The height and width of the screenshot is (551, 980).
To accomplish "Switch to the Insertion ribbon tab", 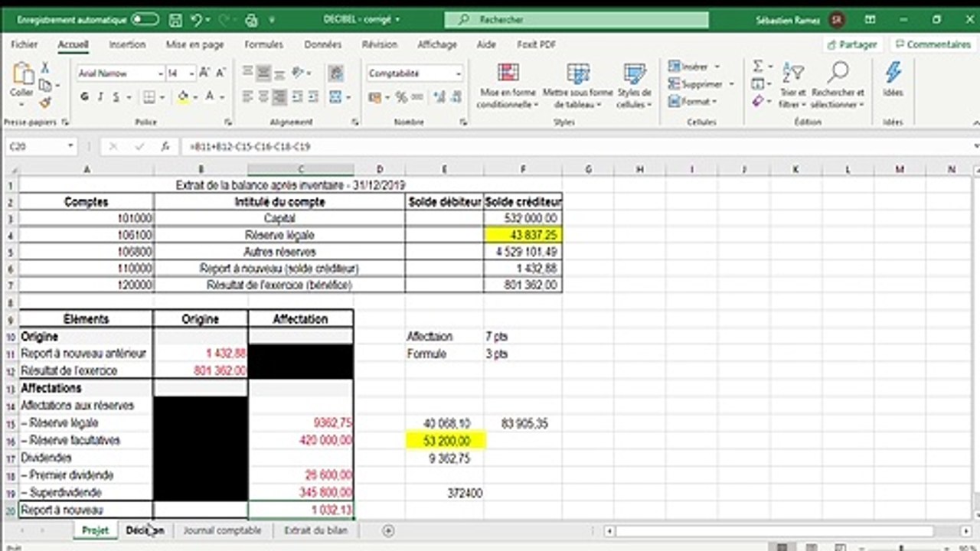I will (x=127, y=45).
